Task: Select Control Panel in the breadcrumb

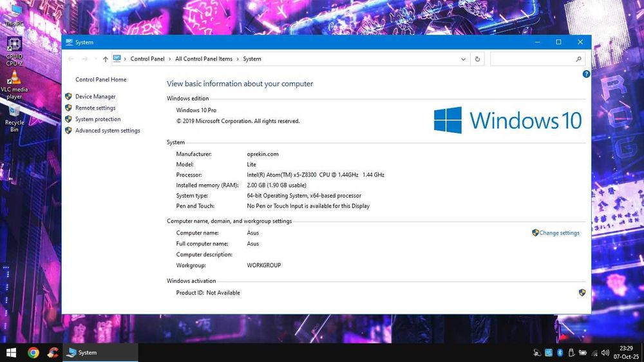Action: point(147,59)
